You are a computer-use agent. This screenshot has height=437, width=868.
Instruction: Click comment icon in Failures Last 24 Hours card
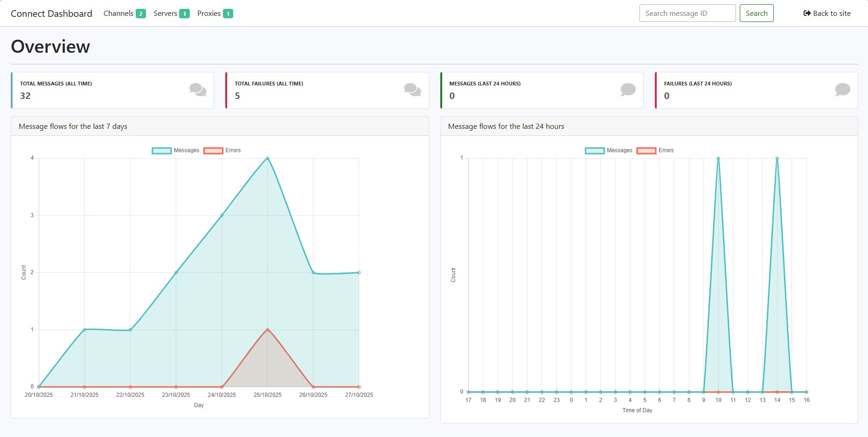pos(842,90)
